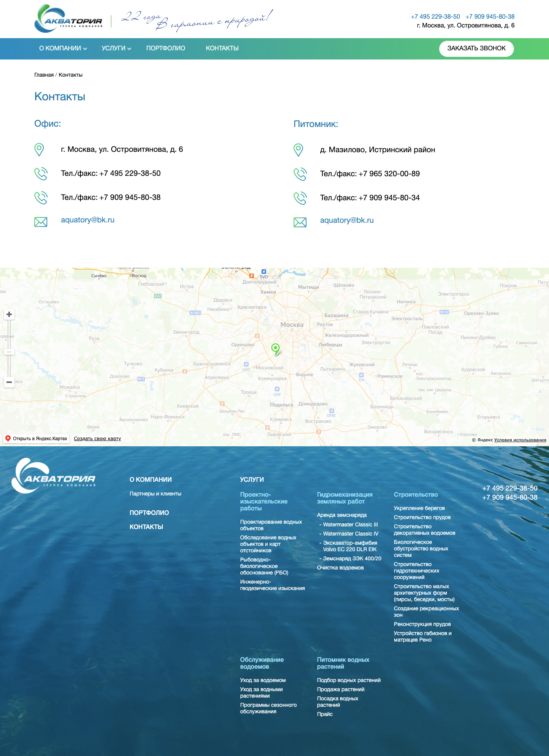549x756 pixels.
Task: Click the envelope icon in the Офис section
Action: [41, 222]
